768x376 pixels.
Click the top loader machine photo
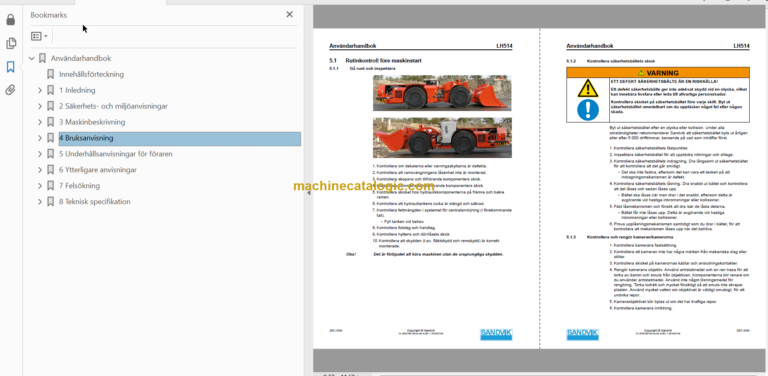442,93
